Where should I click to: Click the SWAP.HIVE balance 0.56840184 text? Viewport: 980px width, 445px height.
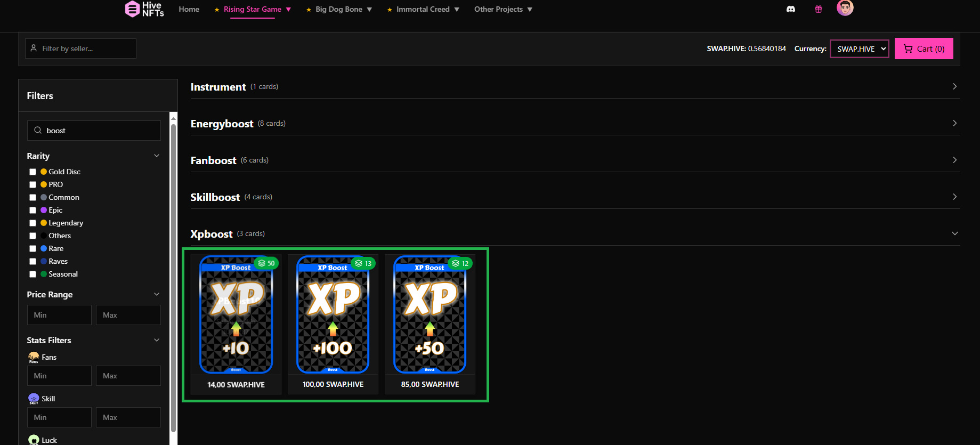[x=746, y=48]
